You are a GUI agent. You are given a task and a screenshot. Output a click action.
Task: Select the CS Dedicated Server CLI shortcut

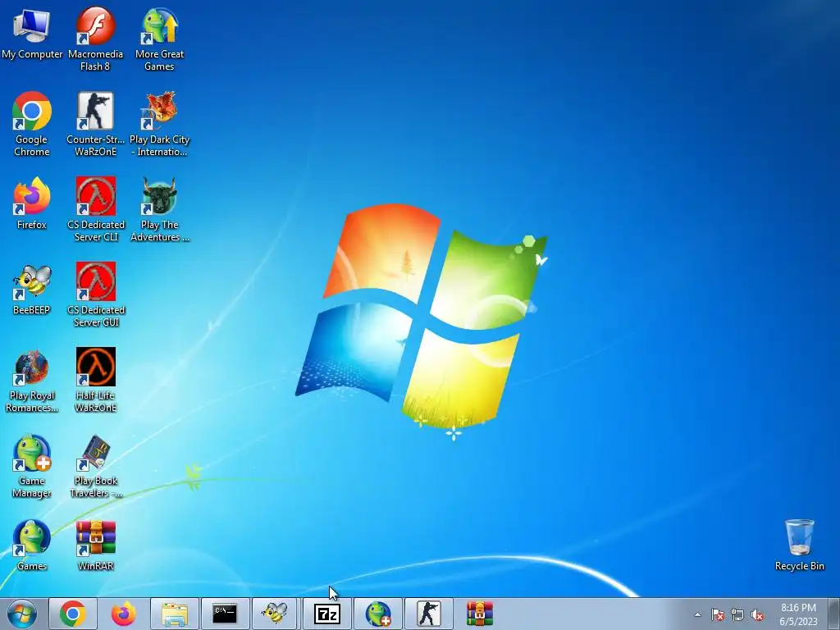[x=95, y=209]
